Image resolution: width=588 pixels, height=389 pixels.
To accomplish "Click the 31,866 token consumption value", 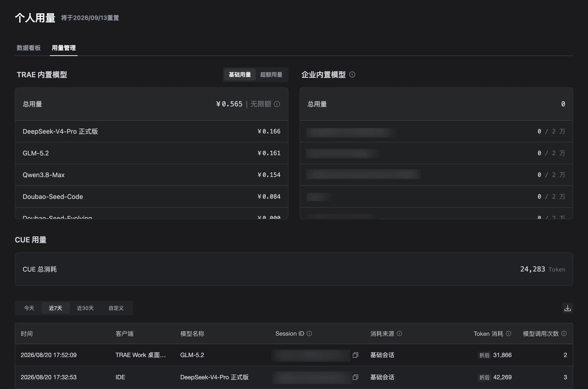I will (502, 355).
